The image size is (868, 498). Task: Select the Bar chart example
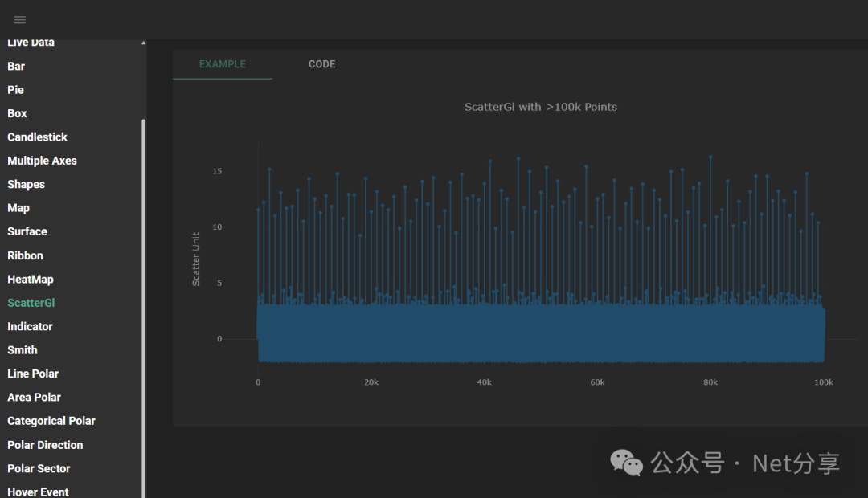pos(15,66)
